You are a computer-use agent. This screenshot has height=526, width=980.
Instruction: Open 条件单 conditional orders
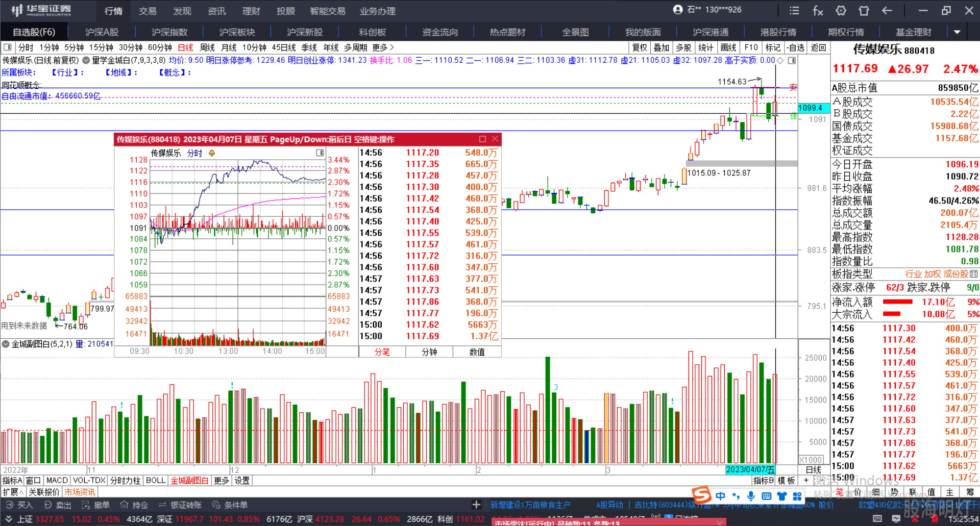point(230,505)
